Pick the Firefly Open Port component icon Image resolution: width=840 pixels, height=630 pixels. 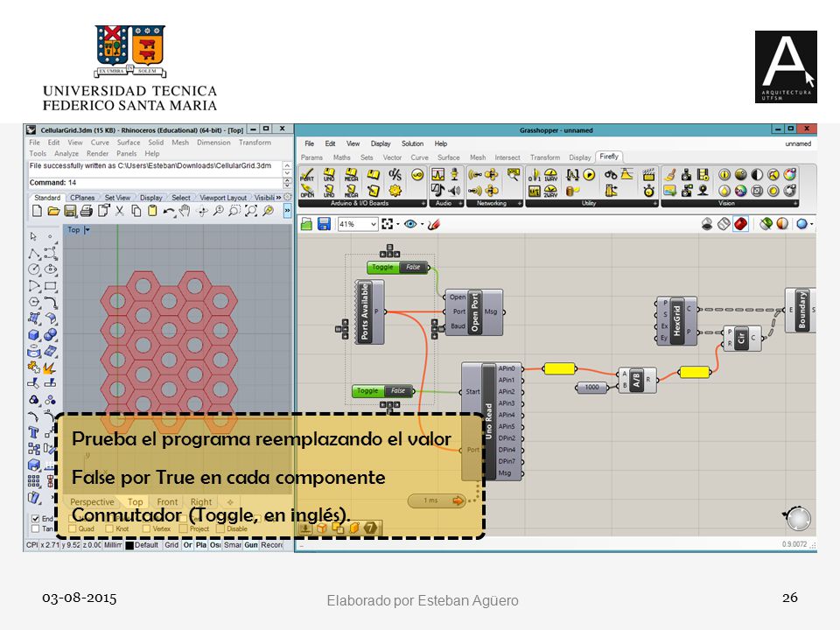[x=307, y=190]
